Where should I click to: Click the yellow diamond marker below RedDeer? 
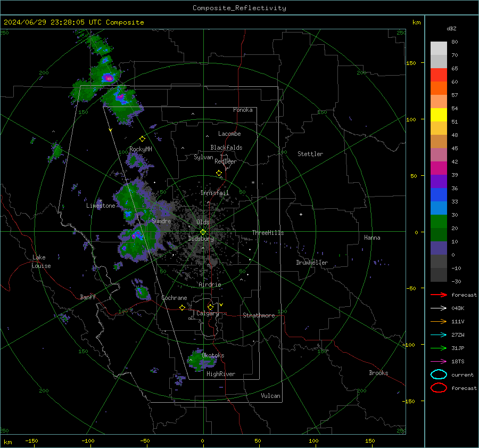(219, 173)
